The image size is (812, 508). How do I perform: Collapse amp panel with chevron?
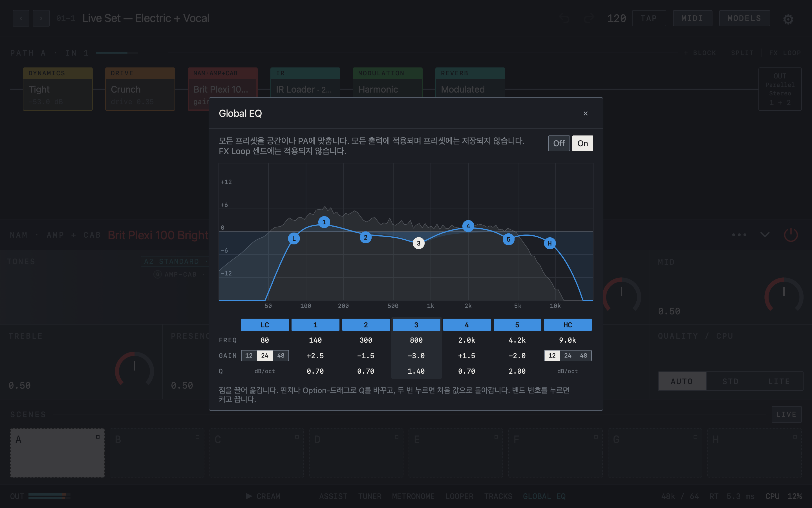coord(765,235)
